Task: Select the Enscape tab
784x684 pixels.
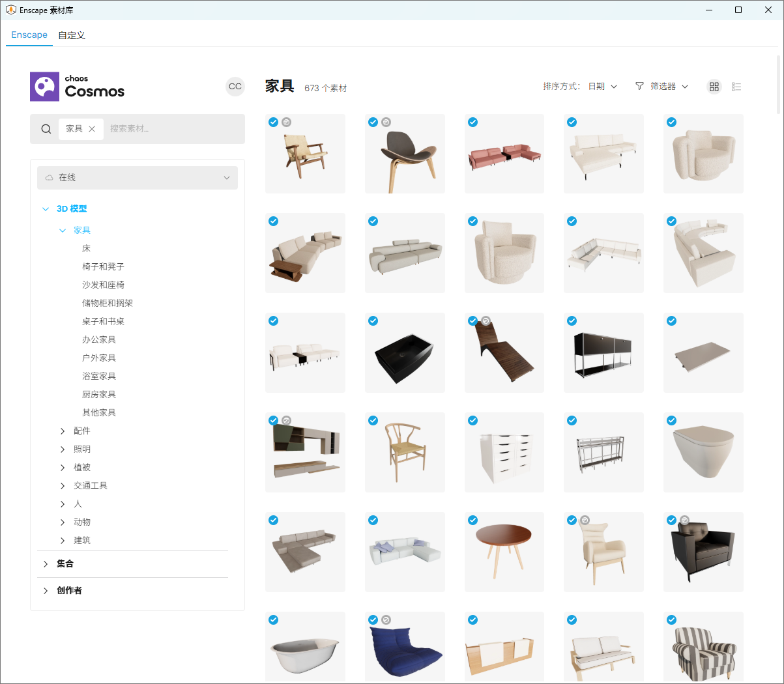Action: [x=29, y=35]
